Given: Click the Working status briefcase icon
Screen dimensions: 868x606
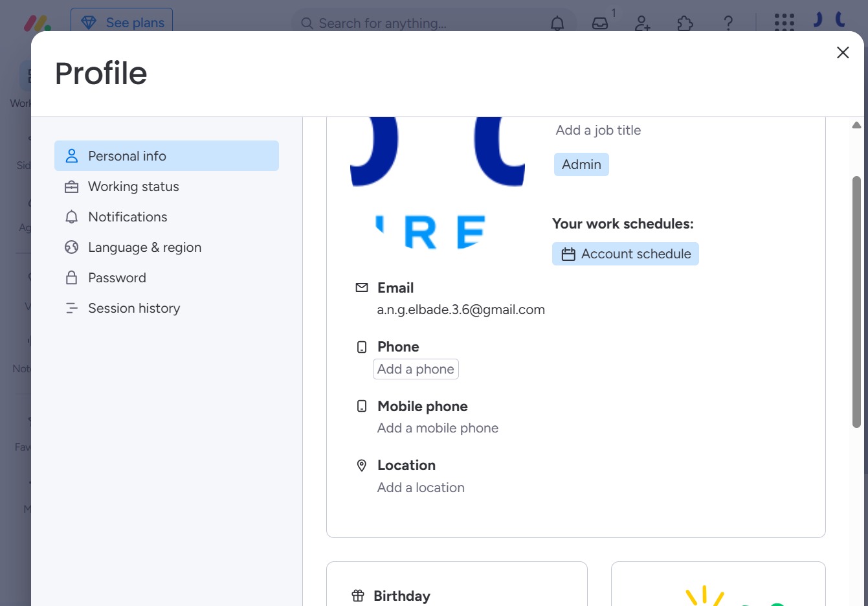Looking at the screenshot, I should pos(72,186).
